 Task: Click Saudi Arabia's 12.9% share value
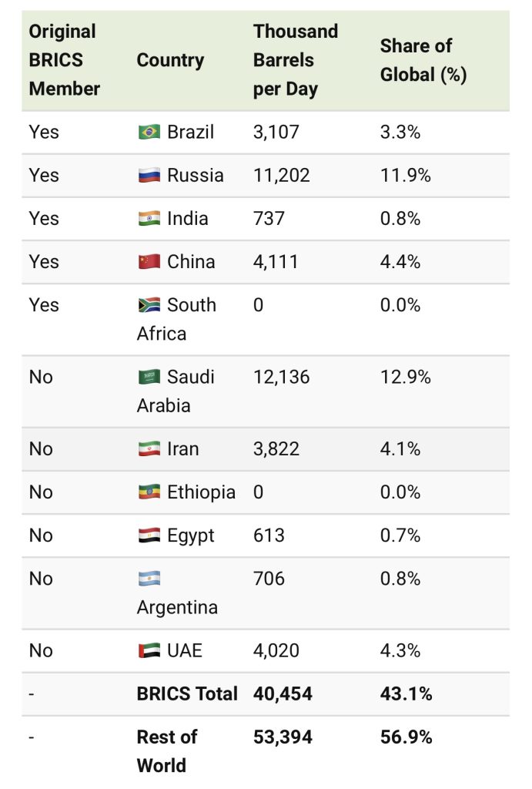pyautogui.click(x=405, y=378)
